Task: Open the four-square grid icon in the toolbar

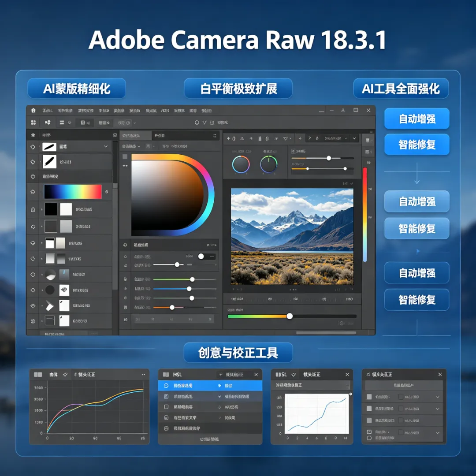Action: pos(33,123)
